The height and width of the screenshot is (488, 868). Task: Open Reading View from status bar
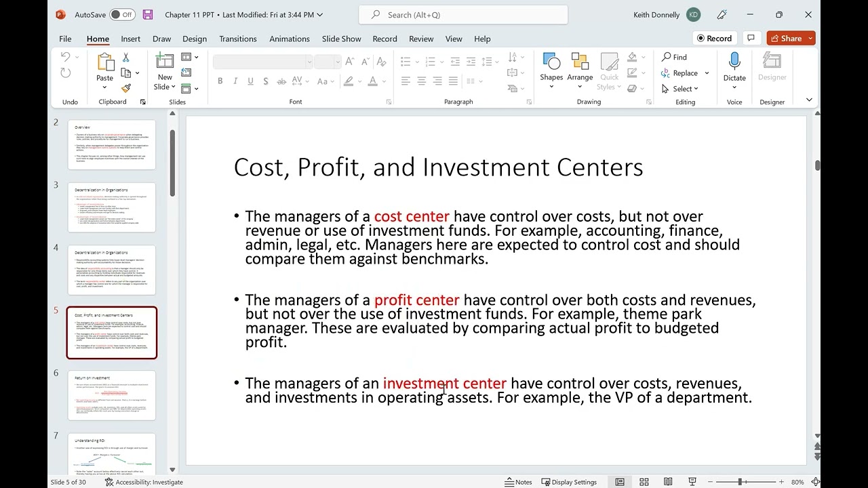[x=668, y=482]
